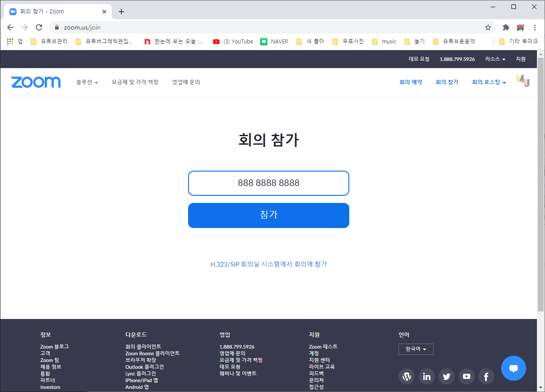Click 회의 참가 in header navigation
This screenshot has height=392, width=545.
click(447, 82)
